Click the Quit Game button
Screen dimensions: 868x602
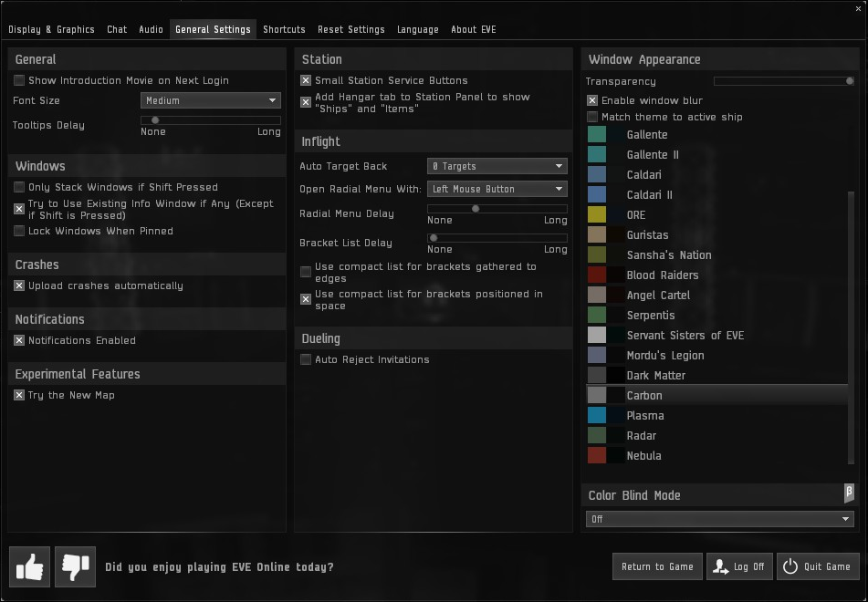(x=818, y=566)
